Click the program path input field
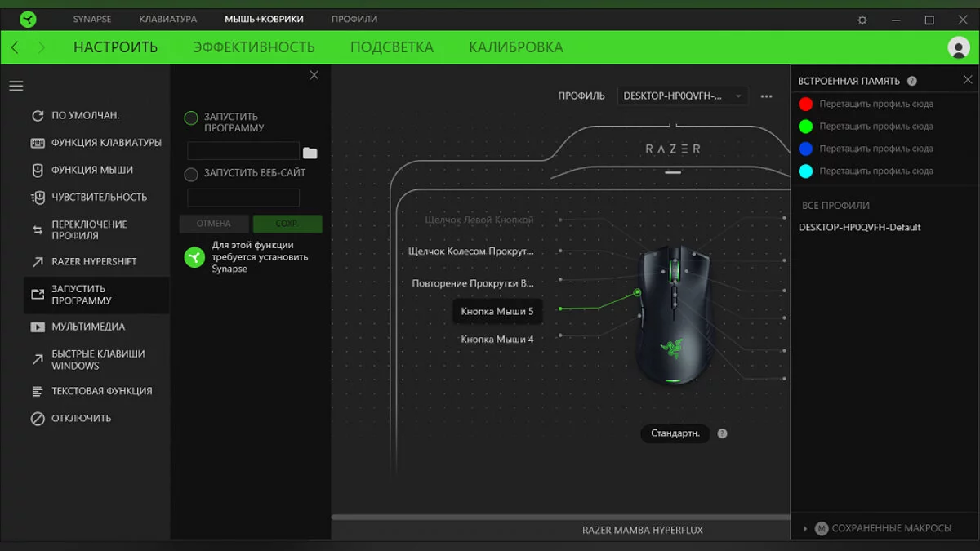Image resolution: width=980 pixels, height=551 pixels. [x=243, y=151]
